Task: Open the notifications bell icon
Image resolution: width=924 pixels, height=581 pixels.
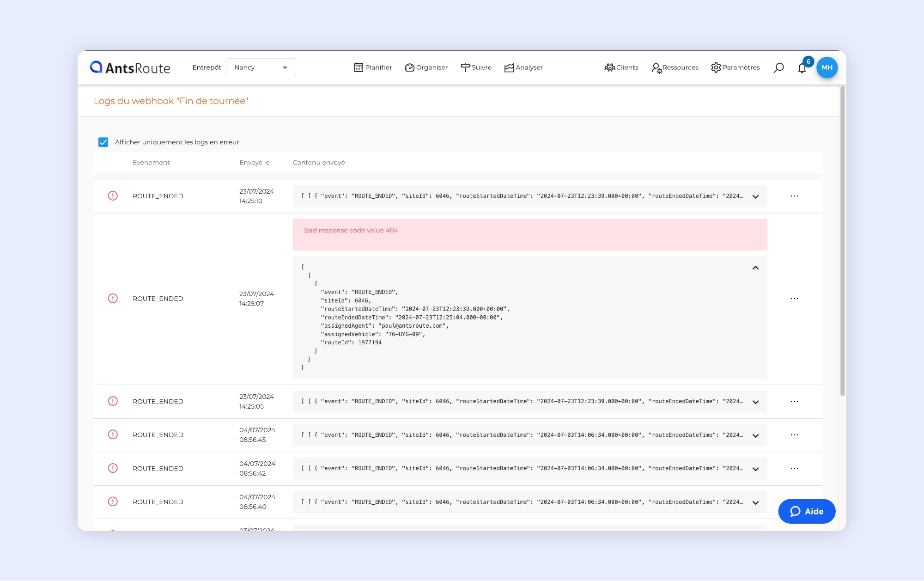Action: [x=802, y=68]
